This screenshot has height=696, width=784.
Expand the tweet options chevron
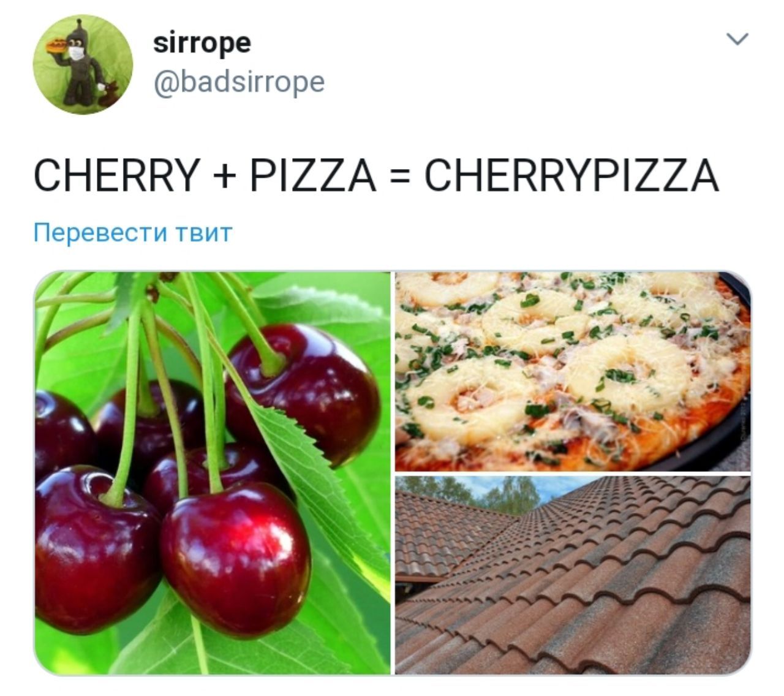pos(737,39)
